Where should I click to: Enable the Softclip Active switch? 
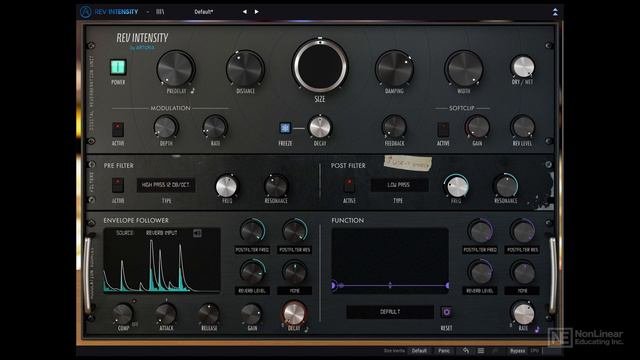tap(443, 130)
